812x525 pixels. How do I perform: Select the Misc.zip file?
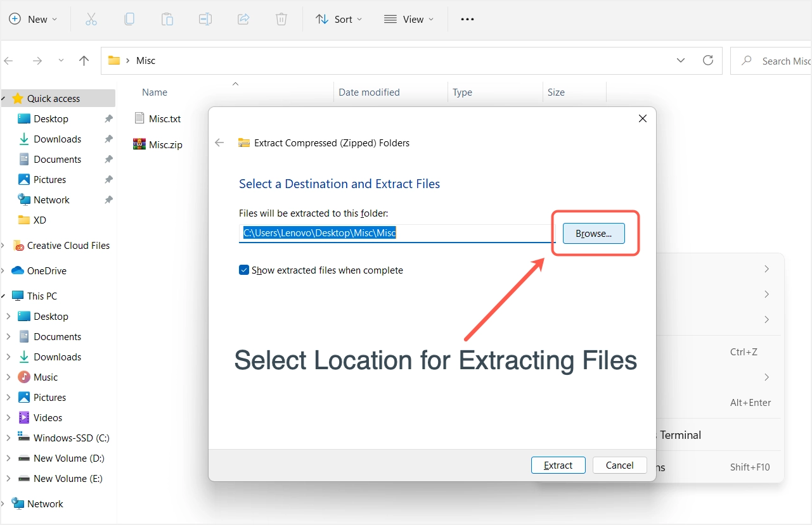pos(165,144)
